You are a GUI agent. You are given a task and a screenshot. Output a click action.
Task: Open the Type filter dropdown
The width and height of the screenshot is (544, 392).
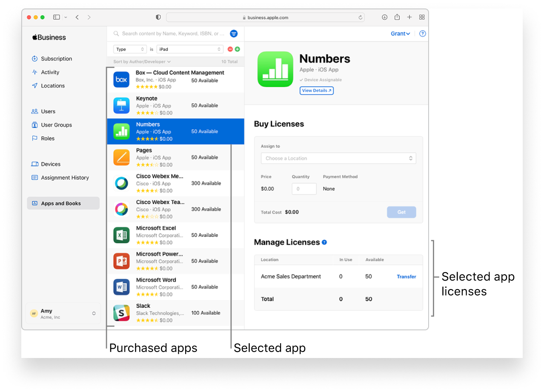click(x=130, y=49)
